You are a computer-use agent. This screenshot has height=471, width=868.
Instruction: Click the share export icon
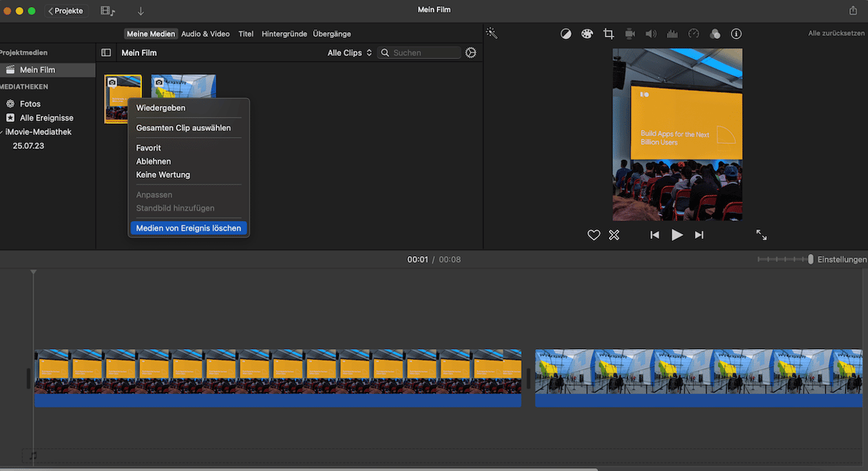click(x=853, y=11)
